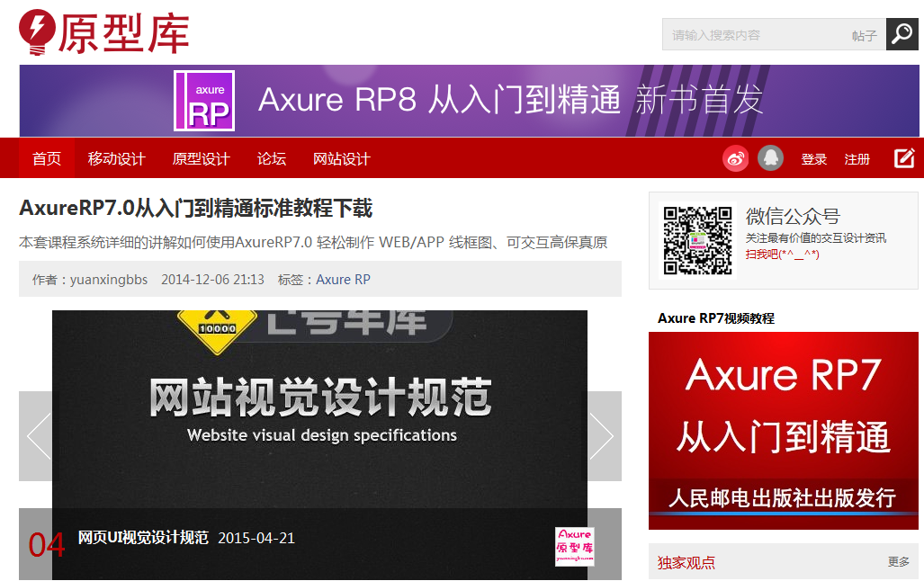
Task: Click the Axure RP7视频教程 heading
Action: [716, 318]
